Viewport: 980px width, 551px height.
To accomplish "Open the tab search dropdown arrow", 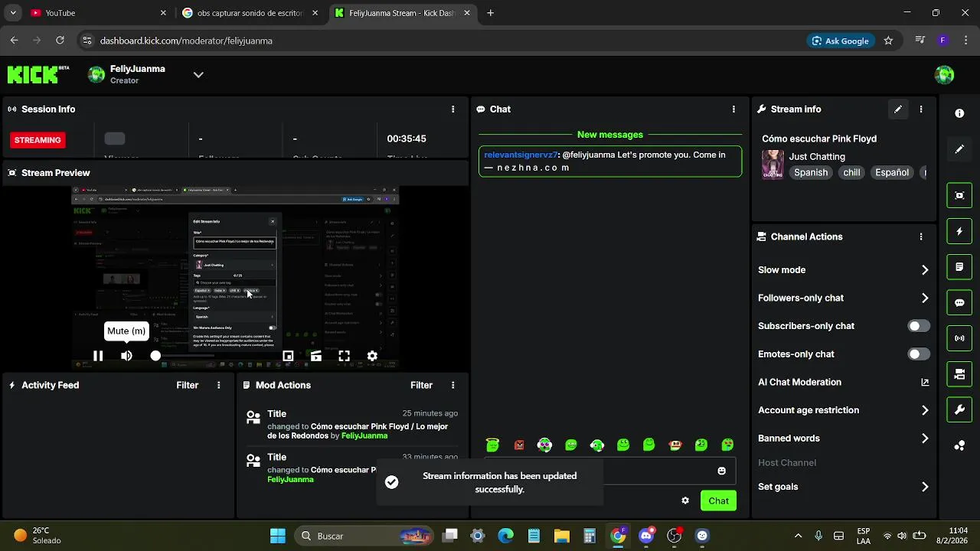I will (11, 13).
